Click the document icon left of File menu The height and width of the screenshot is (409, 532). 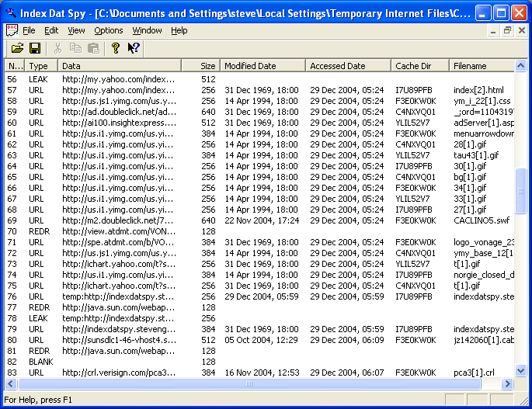click(12, 30)
